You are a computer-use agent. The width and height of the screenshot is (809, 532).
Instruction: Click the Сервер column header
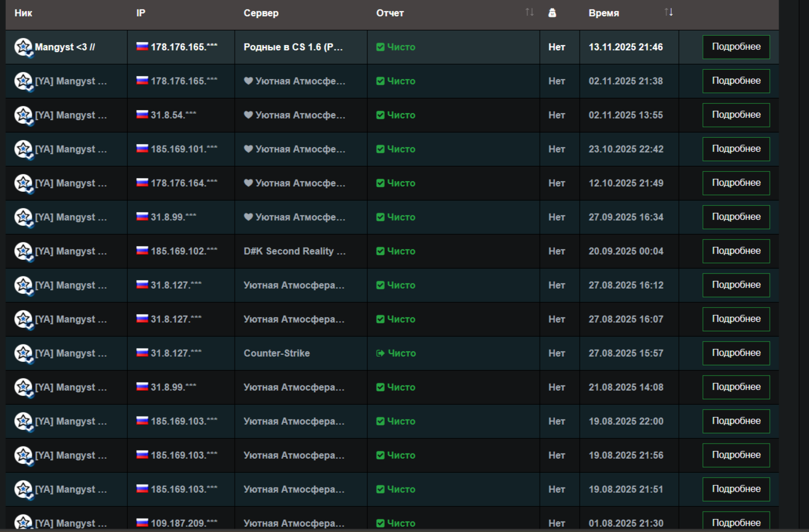[261, 13]
